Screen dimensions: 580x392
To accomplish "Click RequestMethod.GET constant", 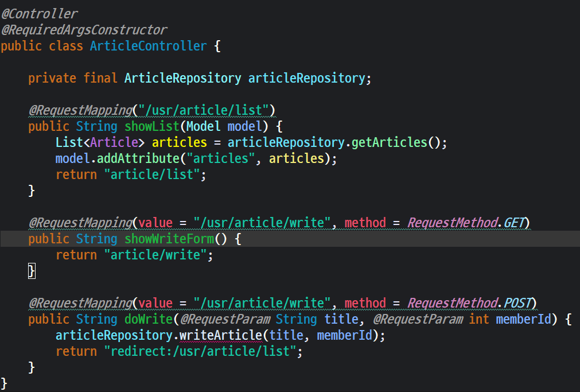I will (x=466, y=223).
